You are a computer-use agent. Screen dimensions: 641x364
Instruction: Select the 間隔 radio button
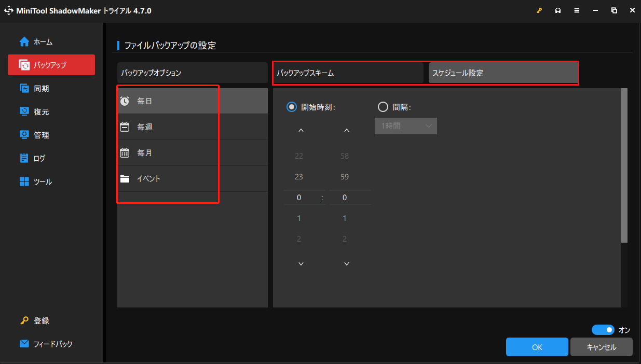click(x=383, y=107)
